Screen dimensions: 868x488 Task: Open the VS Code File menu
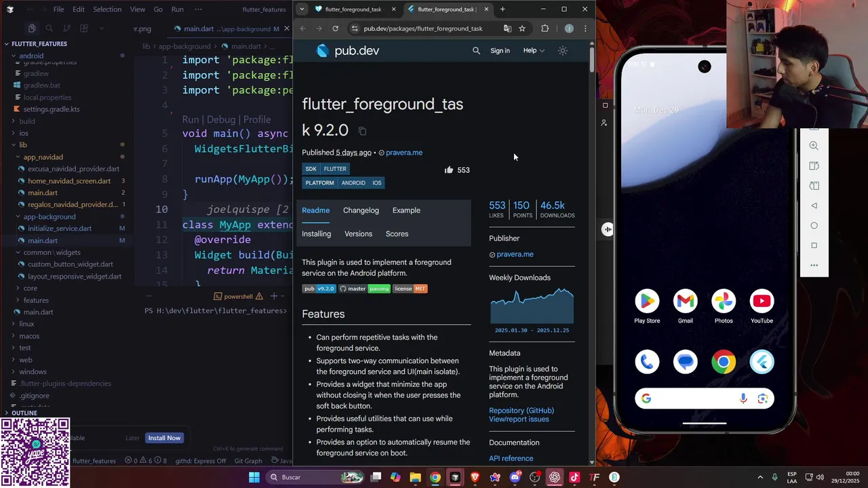[59, 9]
